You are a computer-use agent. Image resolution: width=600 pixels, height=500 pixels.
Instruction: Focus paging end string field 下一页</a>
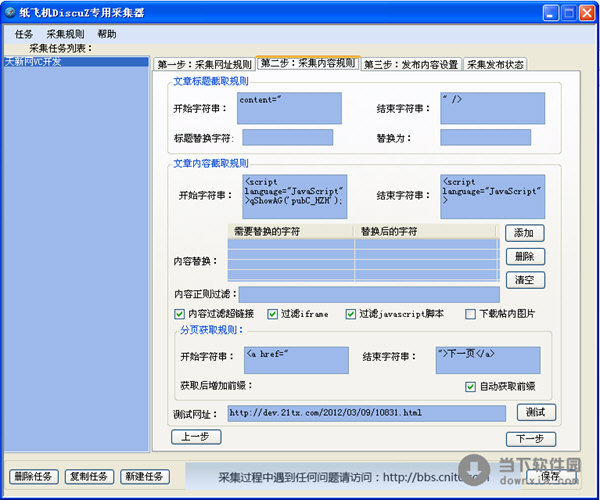point(488,360)
